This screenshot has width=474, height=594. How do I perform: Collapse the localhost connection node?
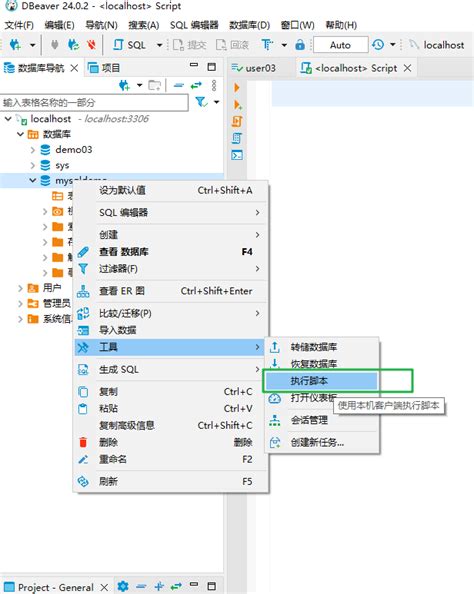click(8, 119)
